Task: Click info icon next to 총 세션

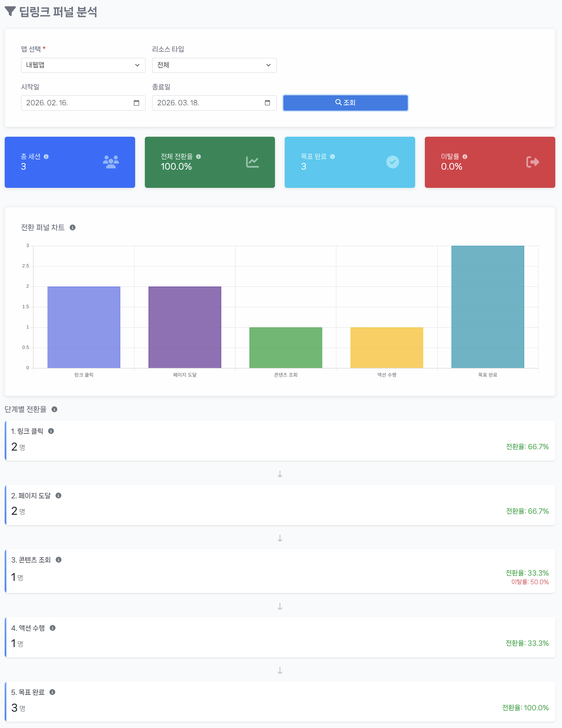Action: point(46,157)
